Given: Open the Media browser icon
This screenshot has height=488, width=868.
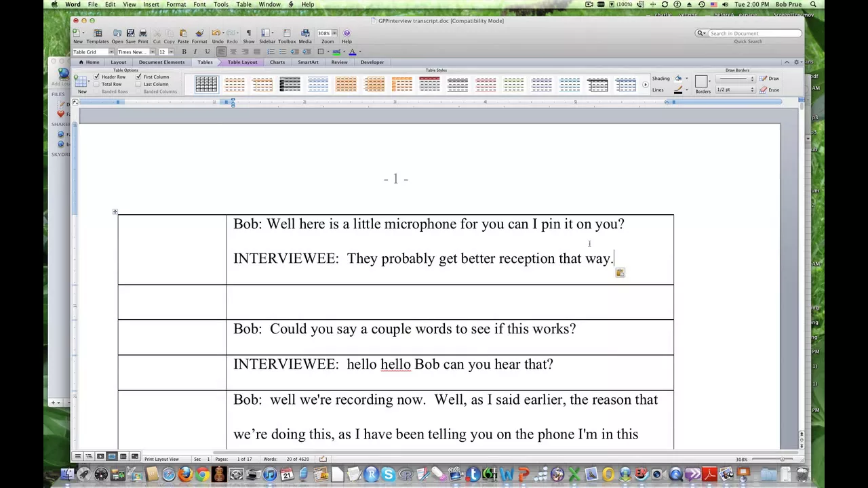Looking at the screenshot, I should tap(305, 33).
